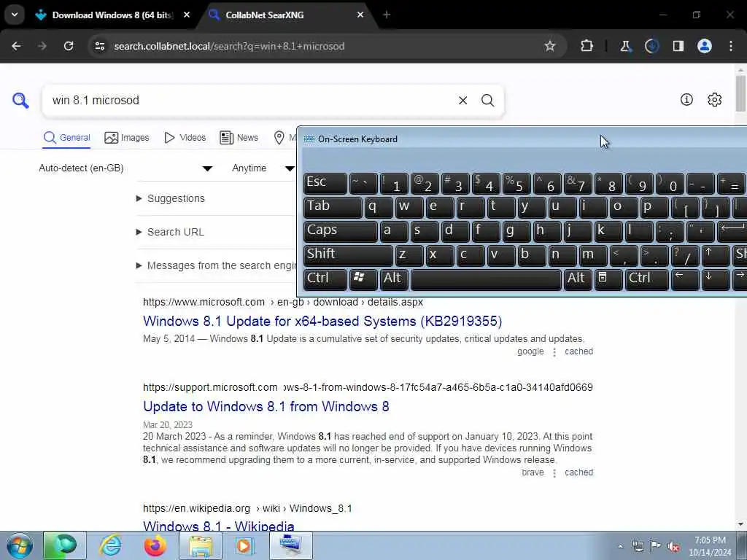The height and width of the screenshot is (560, 747).
Task: Add a new browser tab
Action: click(387, 15)
